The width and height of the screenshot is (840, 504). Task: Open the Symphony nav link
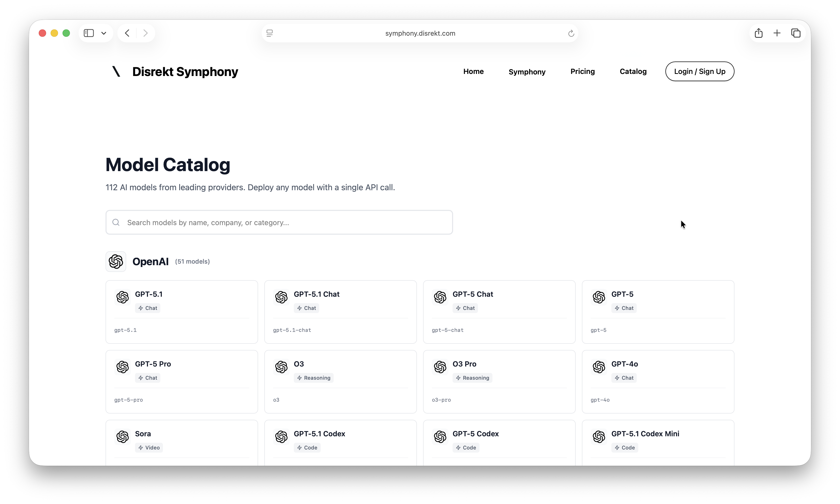click(x=527, y=72)
